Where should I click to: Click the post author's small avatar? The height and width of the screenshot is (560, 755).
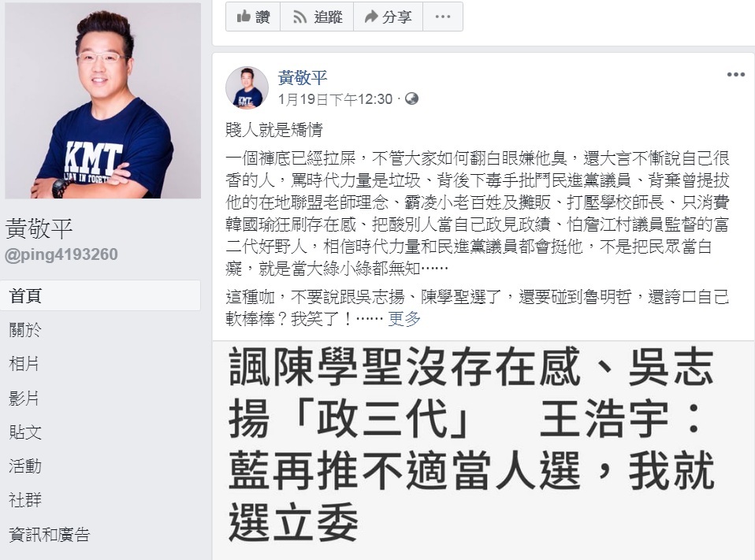pyautogui.click(x=247, y=87)
